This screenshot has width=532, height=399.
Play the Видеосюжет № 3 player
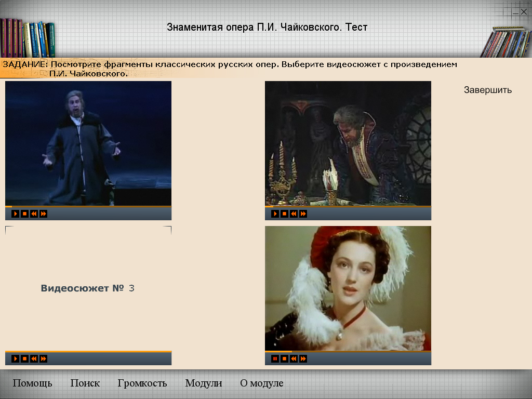pyautogui.click(x=15, y=358)
